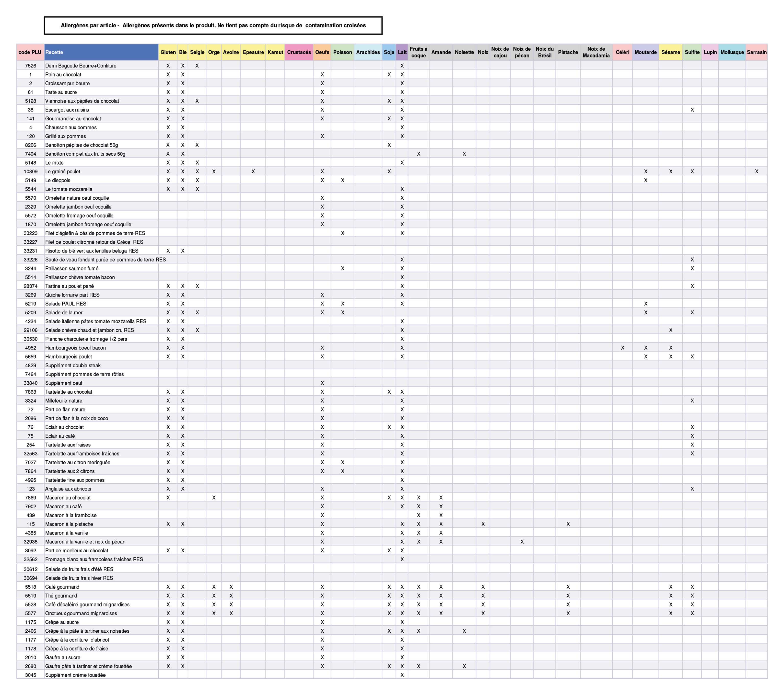This screenshot has height=695, width=784.
Task: Click 'Tartelette au citron meringuée'
Action: pyautogui.click(x=77, y=463)
